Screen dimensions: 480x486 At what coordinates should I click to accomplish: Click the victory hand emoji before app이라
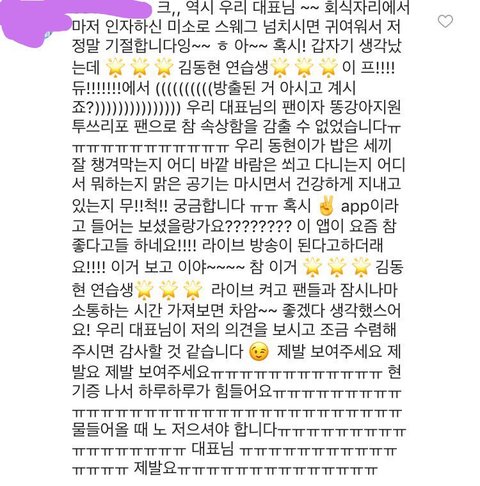pos(326,206)
